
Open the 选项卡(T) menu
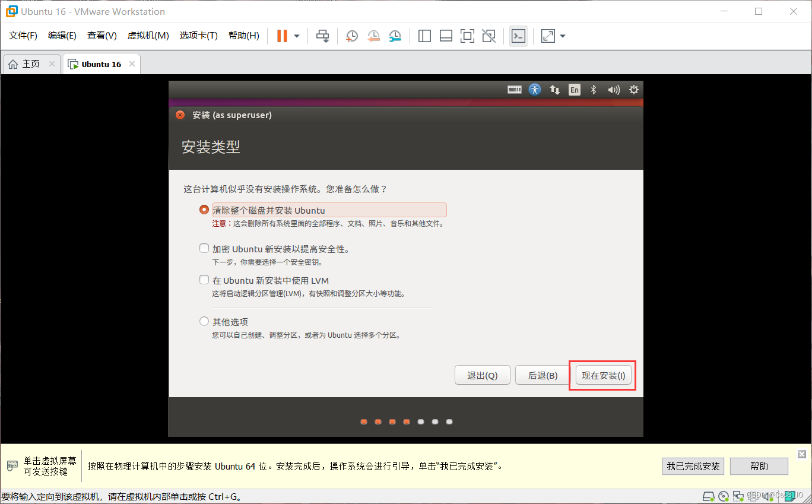tap(199, 36)
